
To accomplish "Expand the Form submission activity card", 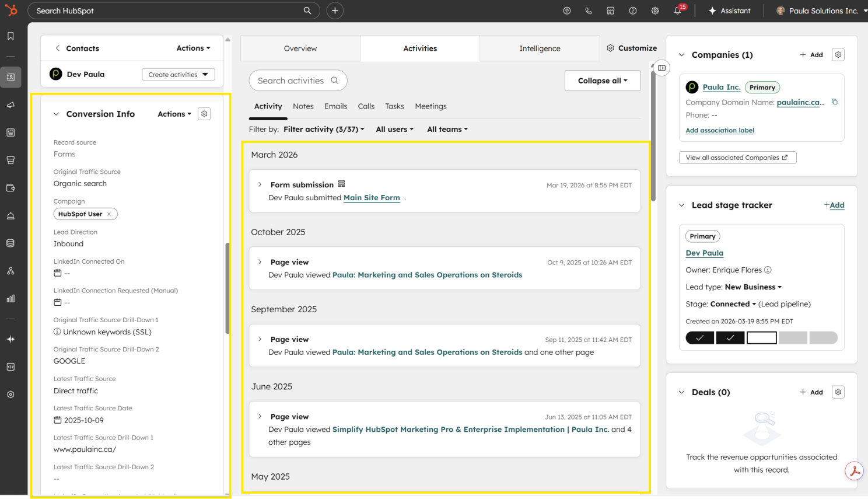I will point(260,184).
